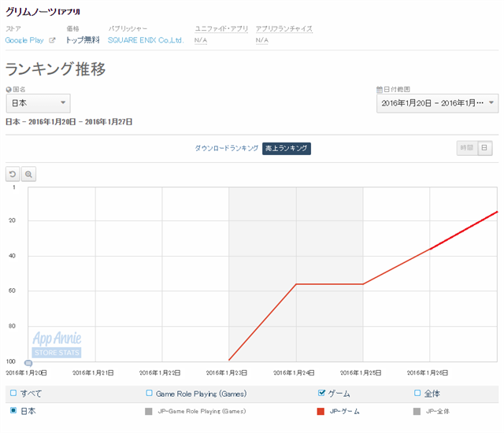Click the red JP-ゲーム legend swatch
504x433 pixels.
click(321, 411)
